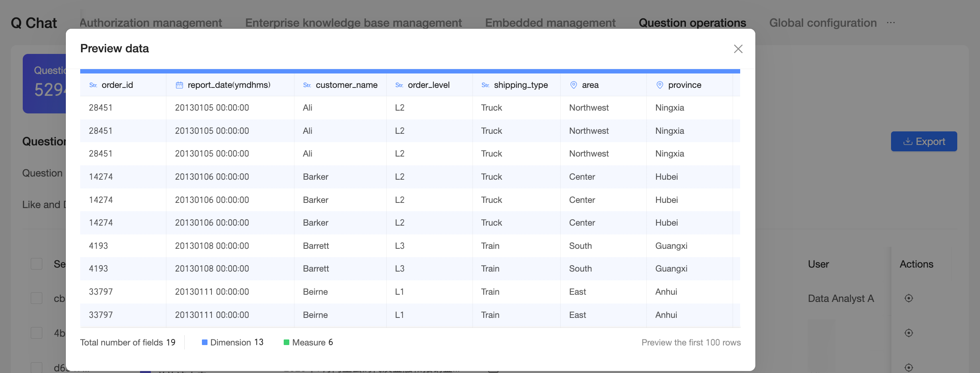
Task: Click the location pin icon beside province
Action: (660, 85)
